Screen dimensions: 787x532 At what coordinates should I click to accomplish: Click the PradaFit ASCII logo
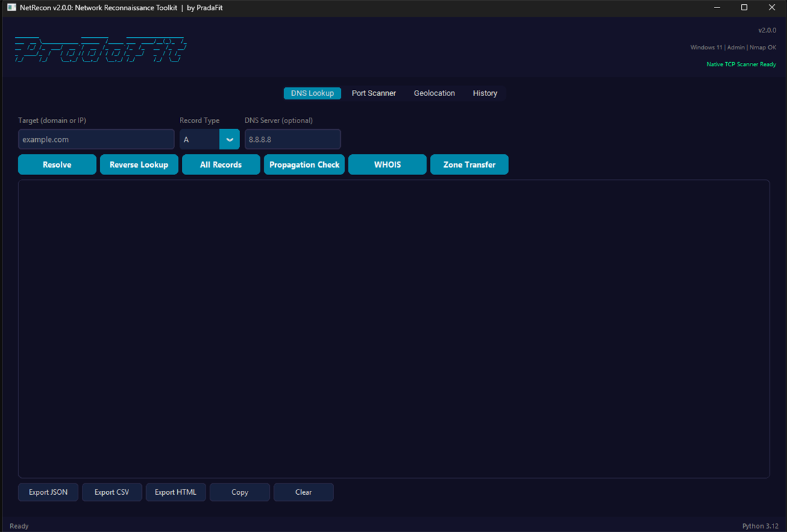tap(100, 50)
